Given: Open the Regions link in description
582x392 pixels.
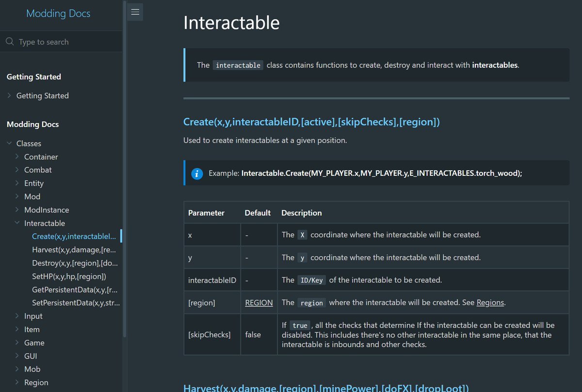Looking at the screenshot, I should click(490, 302).
